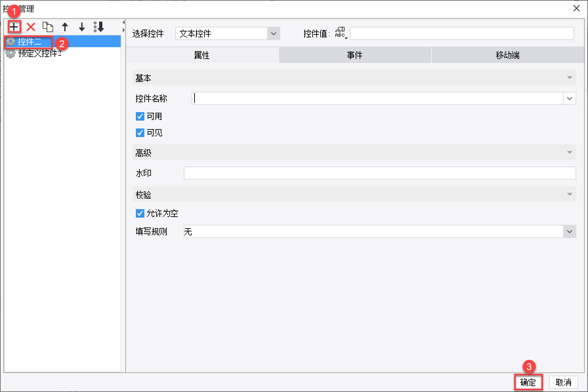This screenshot has width=588, height=392.
Task: Collapse left panel with splitter arrow
Action: click(124, 23)
